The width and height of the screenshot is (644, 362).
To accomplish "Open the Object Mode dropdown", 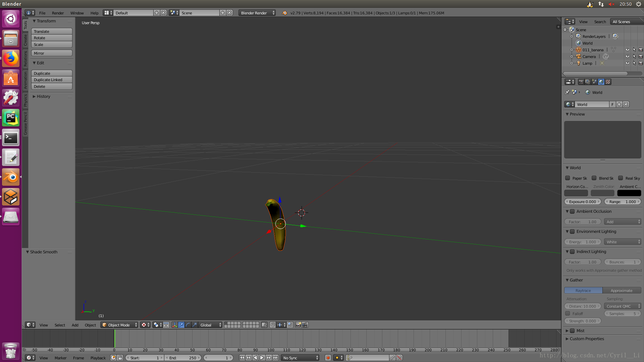I will [119, 325].
